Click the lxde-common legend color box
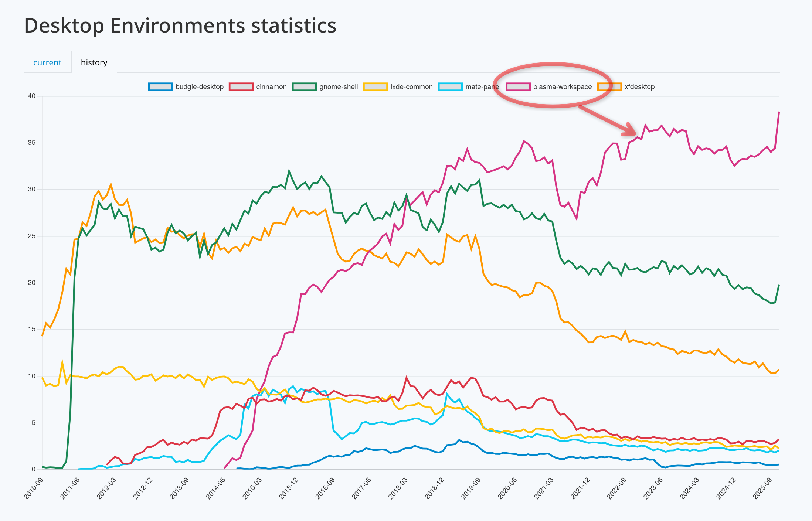 (375, 87)
